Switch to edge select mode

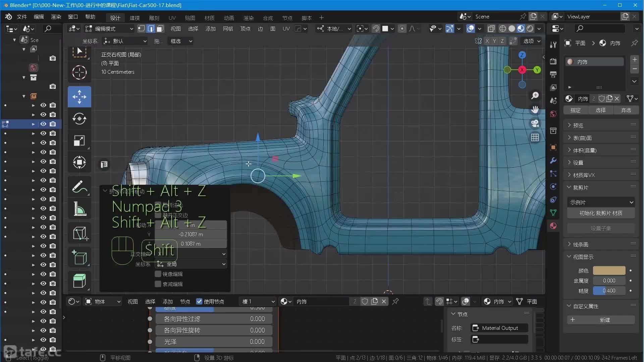tap(151, 28)
